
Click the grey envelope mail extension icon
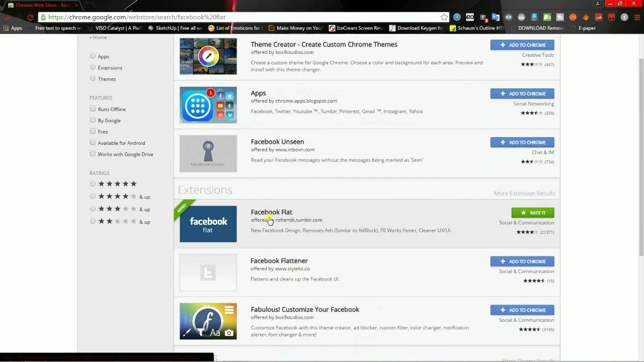click(x=521, y=17)
